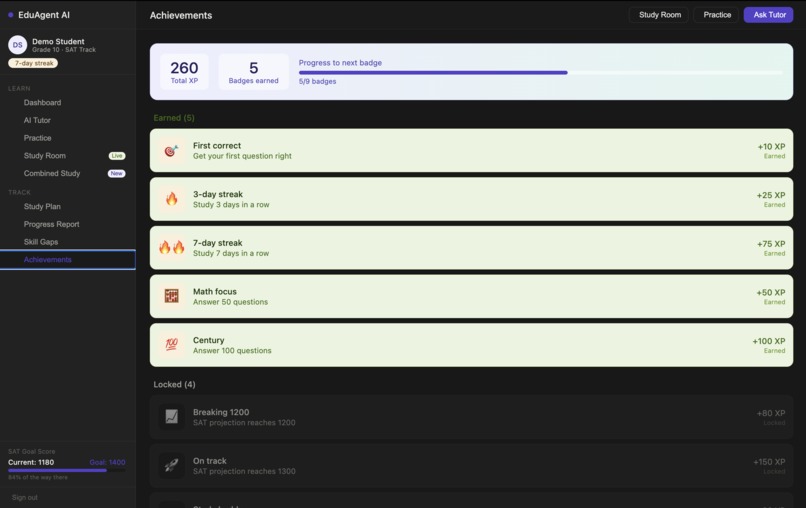Click the chart icon on Breaking 1200 badge
The height and width of the screenshot is (508, 806).
171,416
